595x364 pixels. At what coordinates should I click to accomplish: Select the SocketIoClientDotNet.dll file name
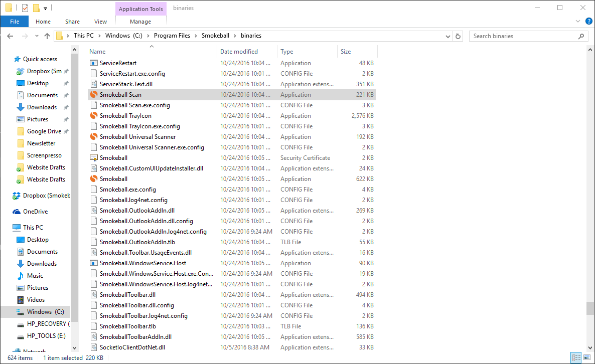132,347
